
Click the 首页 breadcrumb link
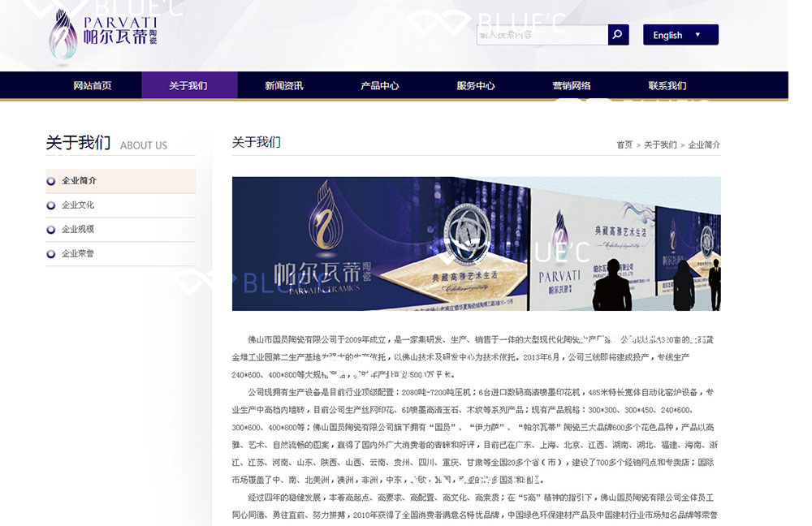click(624, 145)
